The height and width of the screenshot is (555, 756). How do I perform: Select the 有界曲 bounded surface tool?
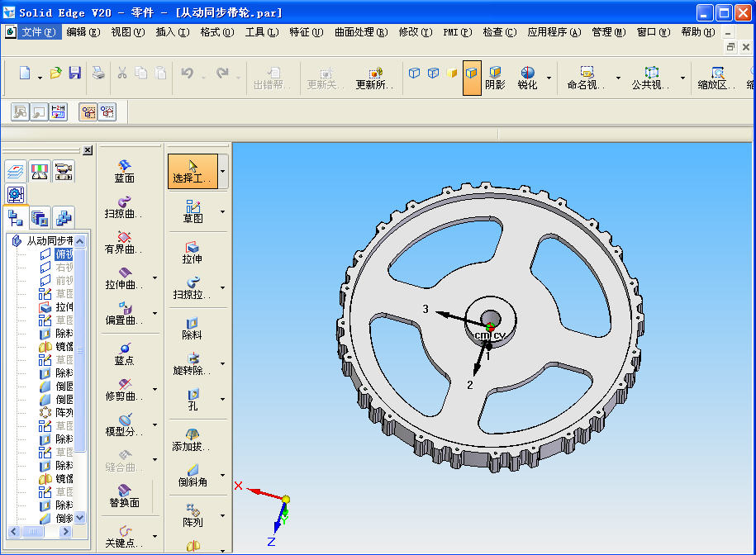pyautogui.click(x=125, y=243)
